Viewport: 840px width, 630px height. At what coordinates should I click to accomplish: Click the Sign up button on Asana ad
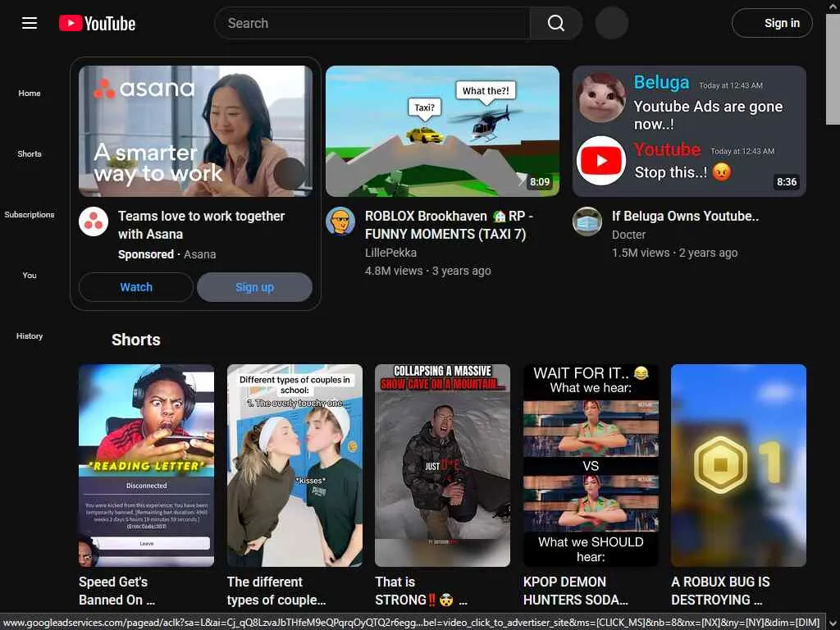[254, 287]
